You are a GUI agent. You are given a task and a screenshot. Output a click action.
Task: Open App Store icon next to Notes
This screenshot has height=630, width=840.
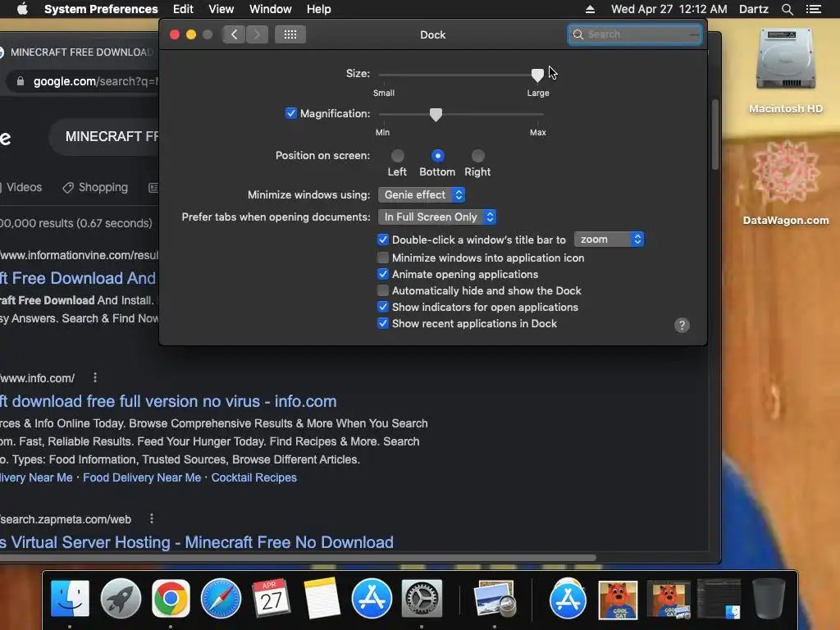click(372, 598)
